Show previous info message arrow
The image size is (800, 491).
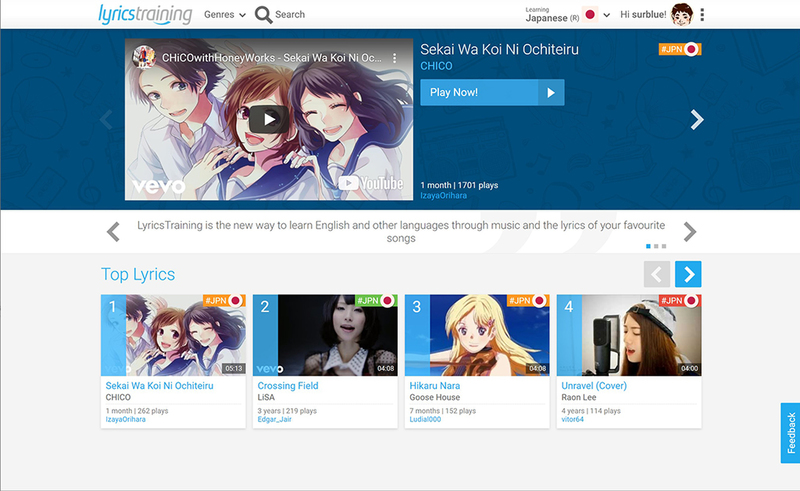point(113,232)
